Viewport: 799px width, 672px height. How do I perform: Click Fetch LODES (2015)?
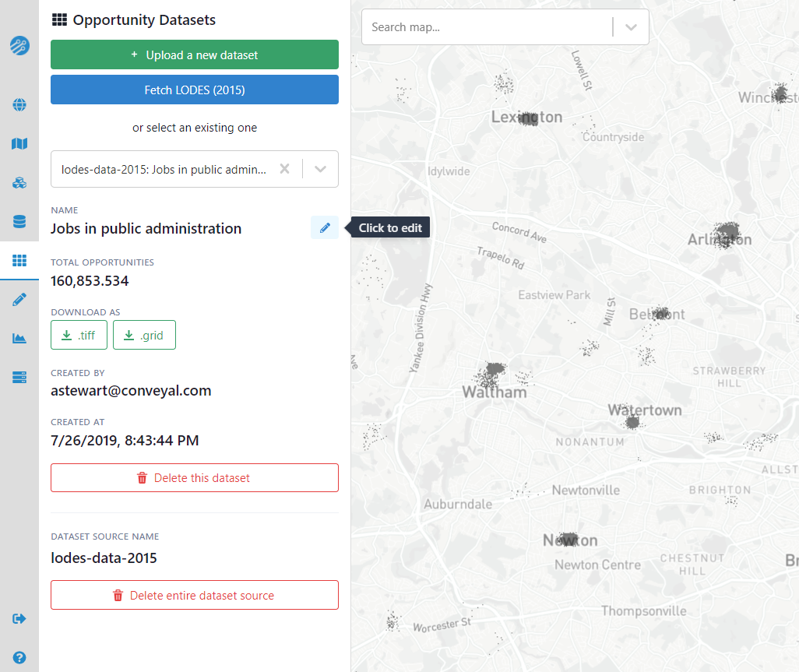click(194, 90)
